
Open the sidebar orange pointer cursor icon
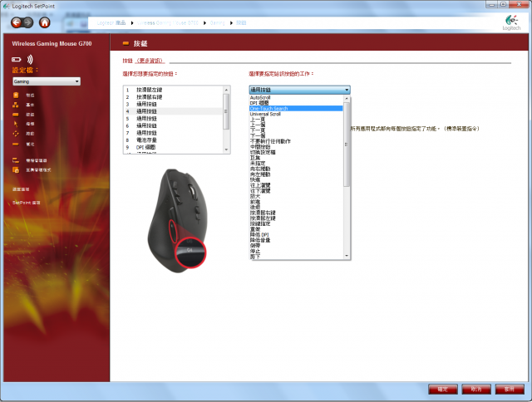point(16,124)
